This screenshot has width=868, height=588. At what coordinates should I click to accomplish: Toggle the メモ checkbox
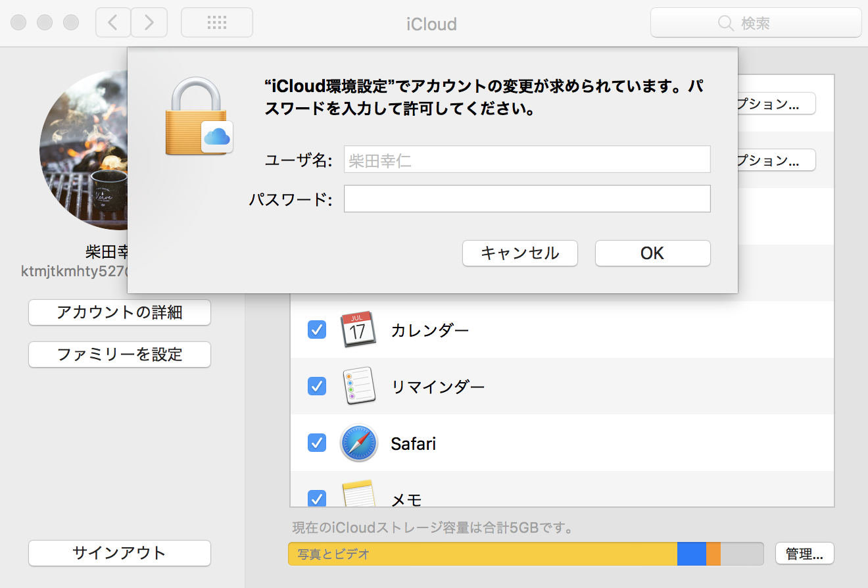(317, 498)
